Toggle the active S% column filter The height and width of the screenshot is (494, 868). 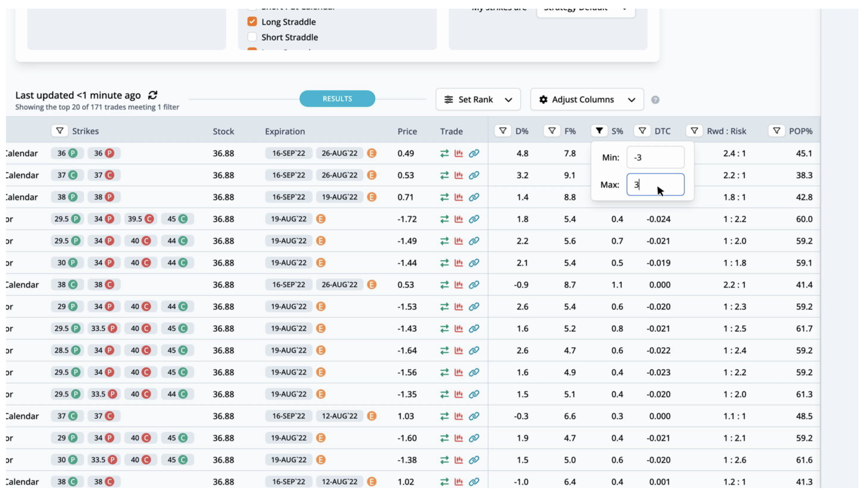[599, 131]
